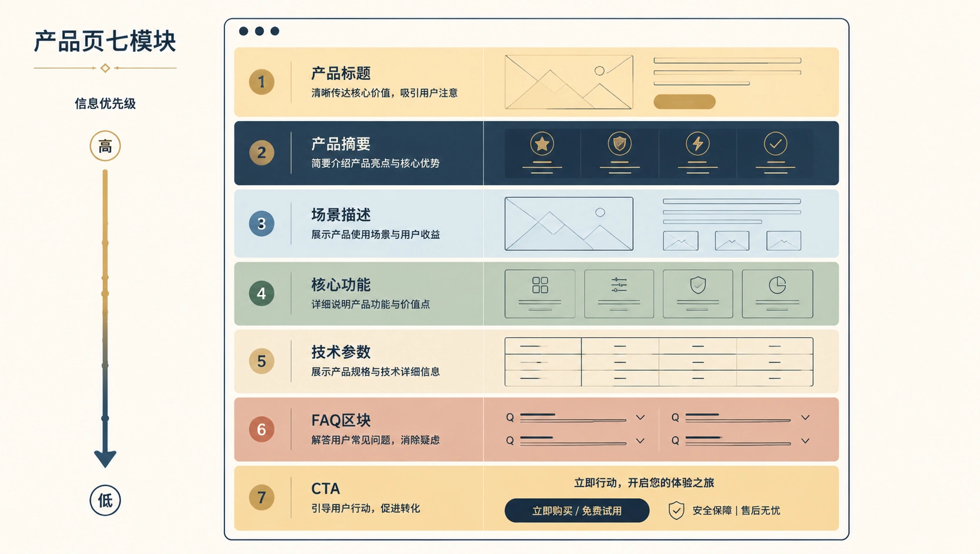Viewport: 980px width, 554px height.
Task: Click the 产品摘要 heading
Action: click(341, 144)
